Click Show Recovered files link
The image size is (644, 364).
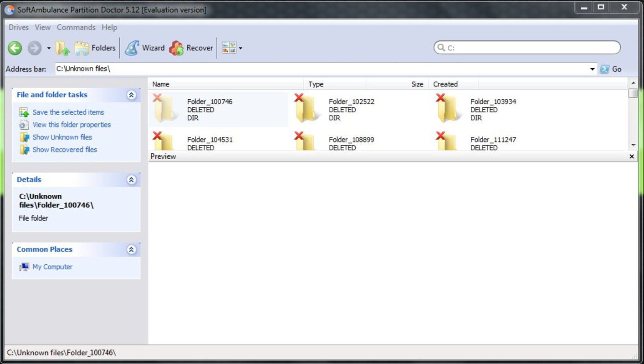click(65, 149)
